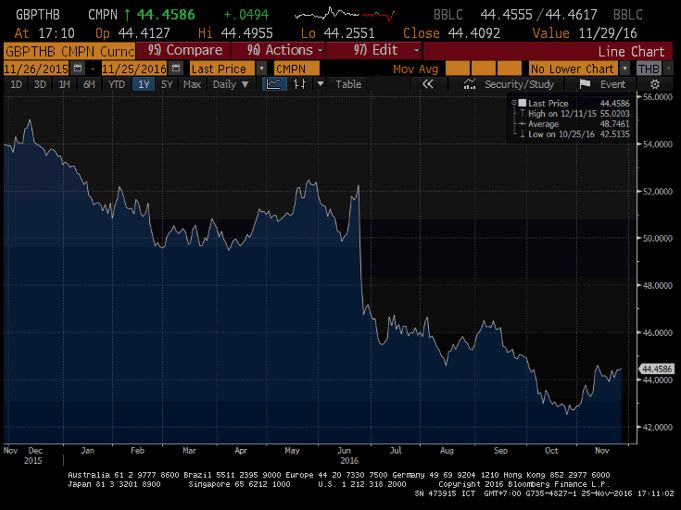The image size is (681, 510).
Task: Click the Compare button
Action: [184, 50]
